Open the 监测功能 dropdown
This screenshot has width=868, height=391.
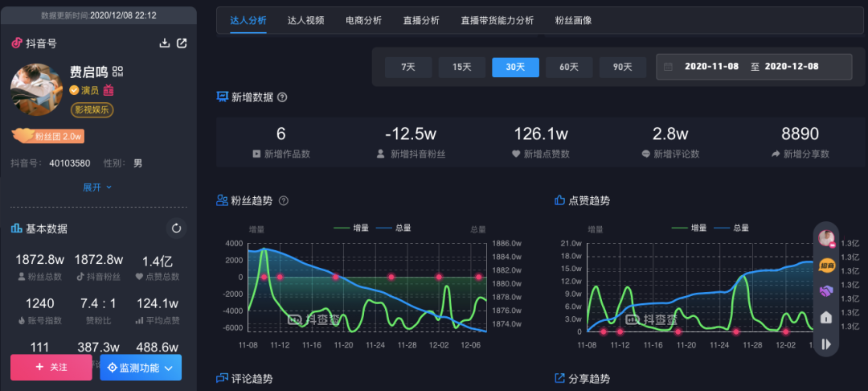pos(141,368)
